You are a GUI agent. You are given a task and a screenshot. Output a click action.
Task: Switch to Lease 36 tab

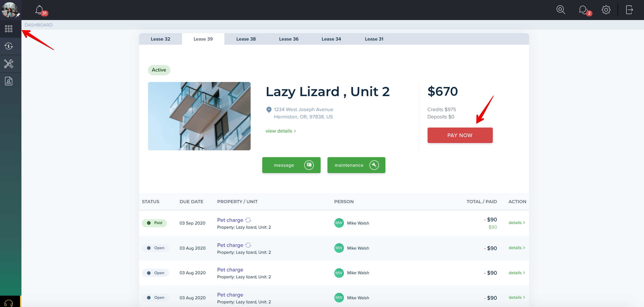click(288, 39)
